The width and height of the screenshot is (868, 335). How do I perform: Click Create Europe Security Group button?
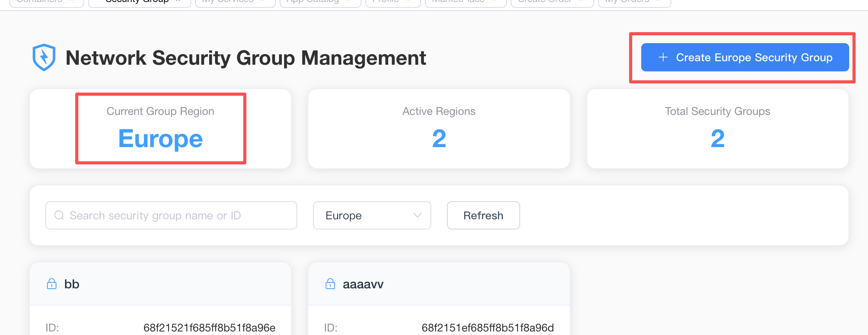click(745, 57)
